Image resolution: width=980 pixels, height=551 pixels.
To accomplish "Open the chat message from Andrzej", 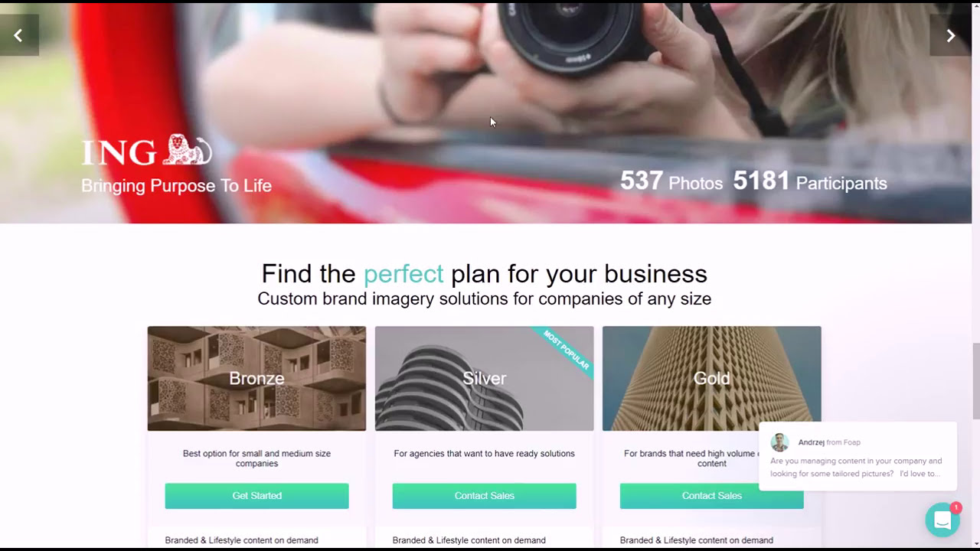I will [x=857, y=467].
